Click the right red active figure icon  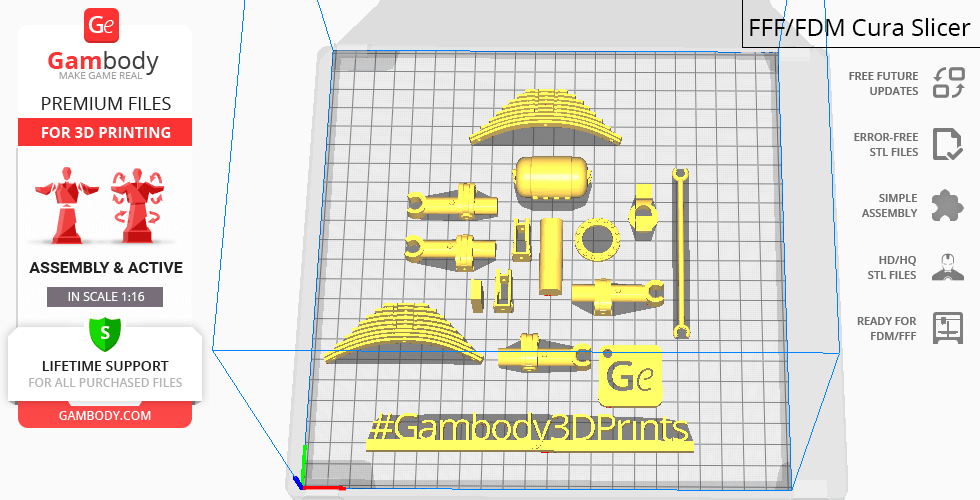138,206
